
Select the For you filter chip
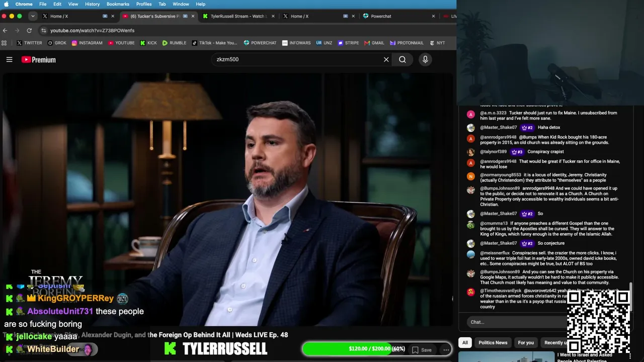click(526, 343)
